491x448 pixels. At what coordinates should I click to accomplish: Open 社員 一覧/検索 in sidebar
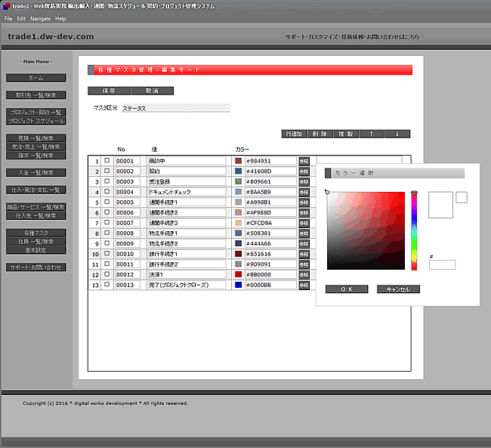36,242
